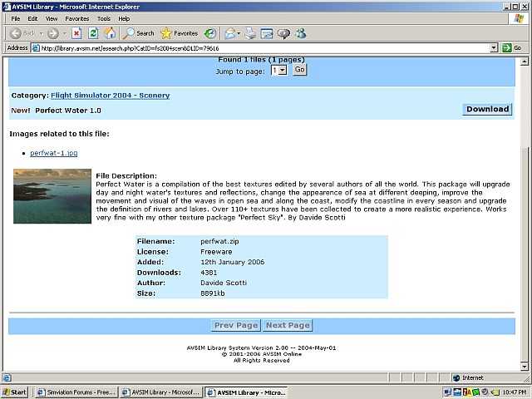This screenshot has height=399, width=532.
Task: Click the Next Page button
Action: [288, 325]
